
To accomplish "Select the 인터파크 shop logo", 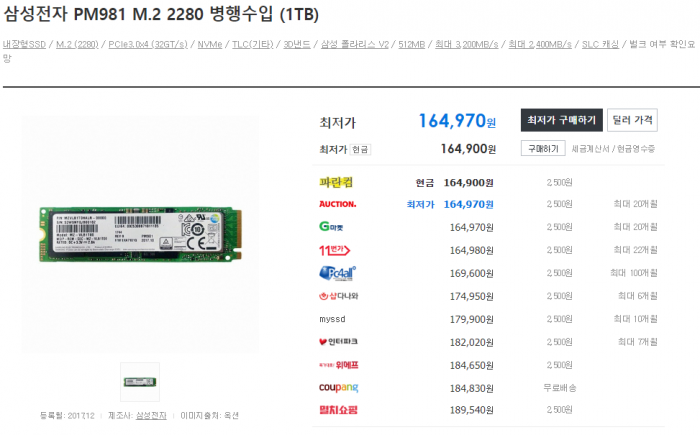I will pyautogui.click(x=338, y=342).
